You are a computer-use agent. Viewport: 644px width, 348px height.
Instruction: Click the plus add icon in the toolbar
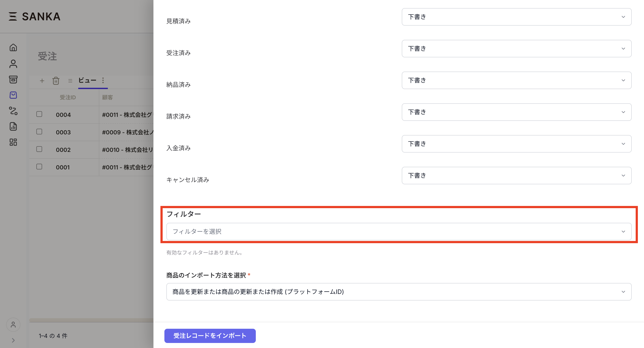[42, 81]
